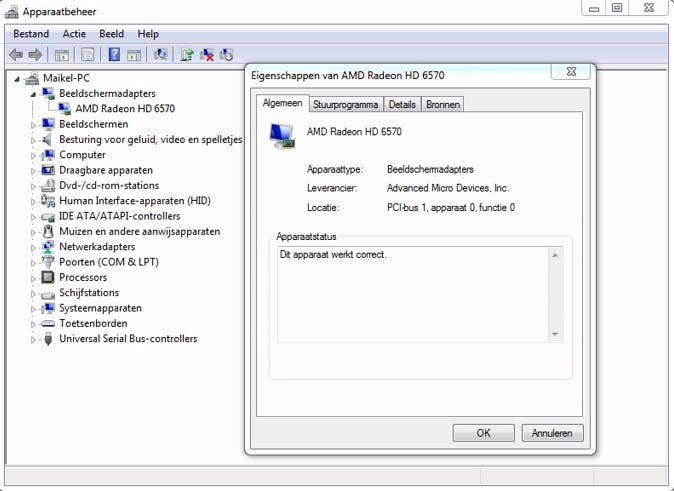Click the AMD Radeon HD 6570 tree icon
Image resolution: width=674 pixels, height=491 pixels.
click(64, 108)
